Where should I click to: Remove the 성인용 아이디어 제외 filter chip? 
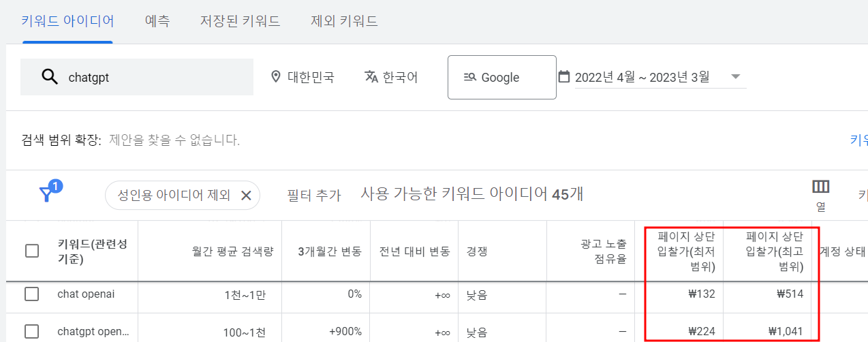click(247, 196)
